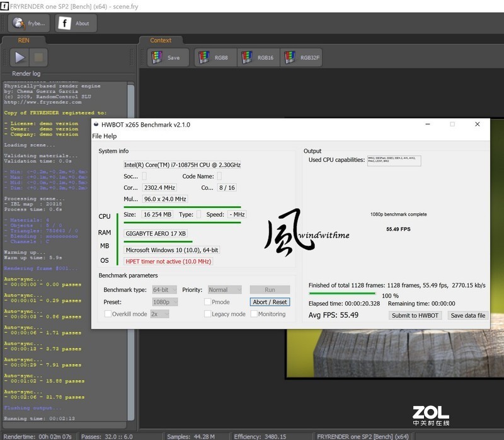Close the HWBOT x265 Benchmark window

[478, 124]
